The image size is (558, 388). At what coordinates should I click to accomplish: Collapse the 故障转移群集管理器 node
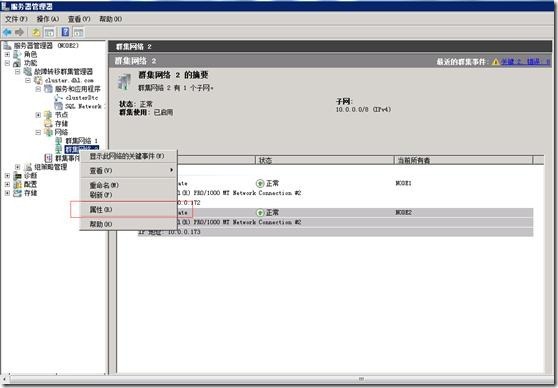[x=17, y=72]
